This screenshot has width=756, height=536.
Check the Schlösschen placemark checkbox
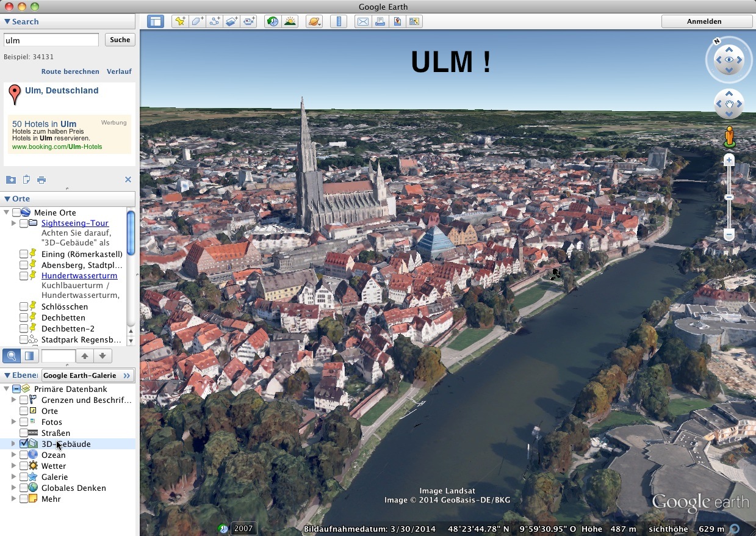pos(24,306)
